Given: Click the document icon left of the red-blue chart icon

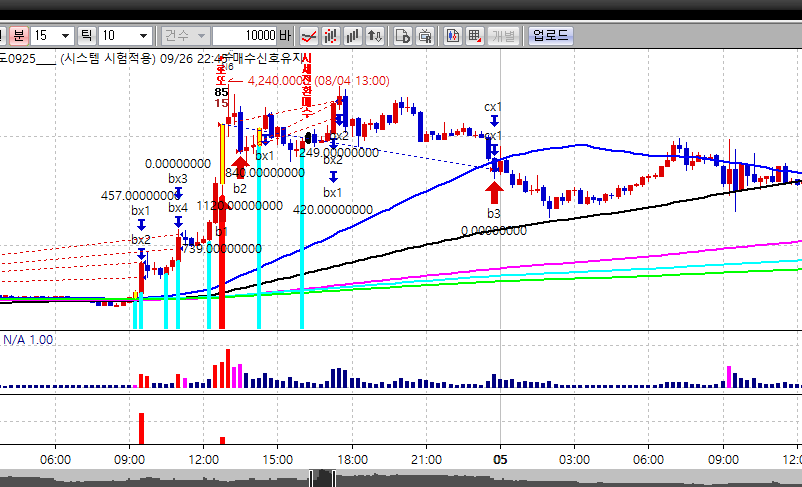Looking at the screenshot, I should pos(424,35).
